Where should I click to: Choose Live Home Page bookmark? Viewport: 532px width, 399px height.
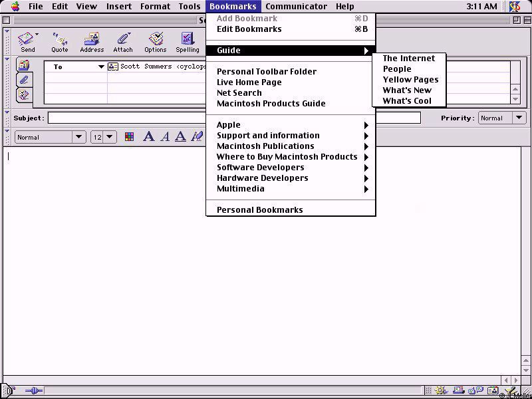(291, 82)
